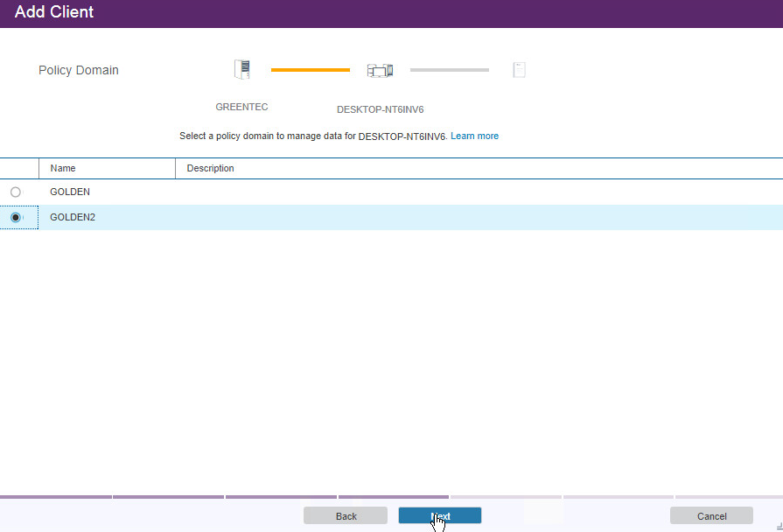The image size is (783, 532).
Task: Click the DESKTOP-NT6INV6 label under client icon
Action: coord(380,110)
